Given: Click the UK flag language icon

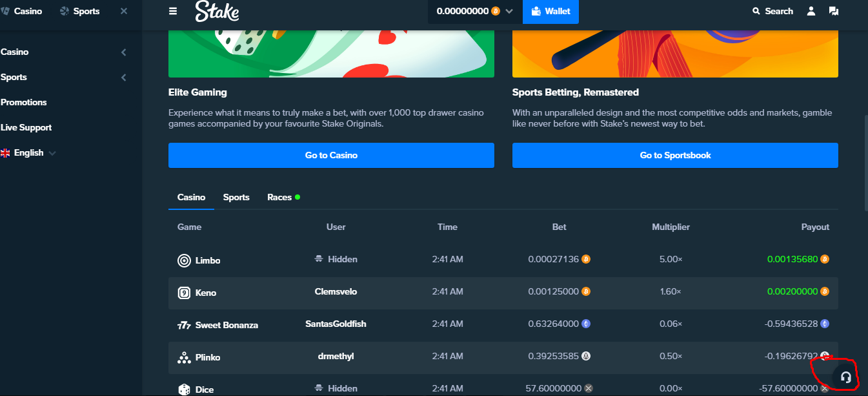Looking at the screenshot, I should [x=5, y=153].
